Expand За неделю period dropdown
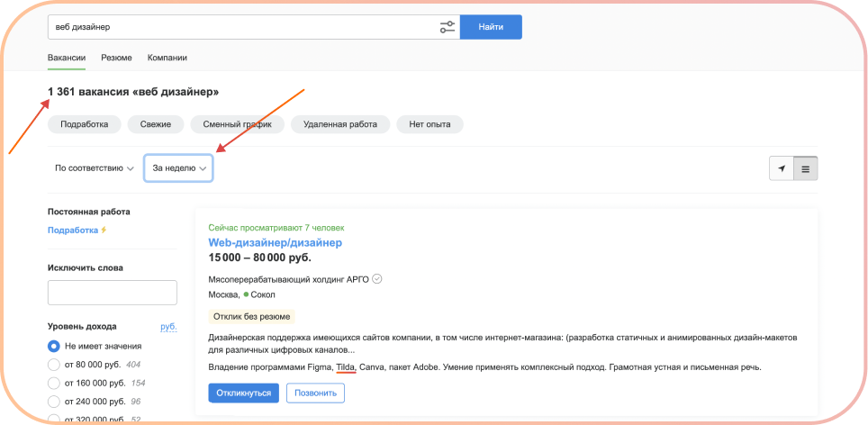 pyautogui.click(x=179, y=168)
